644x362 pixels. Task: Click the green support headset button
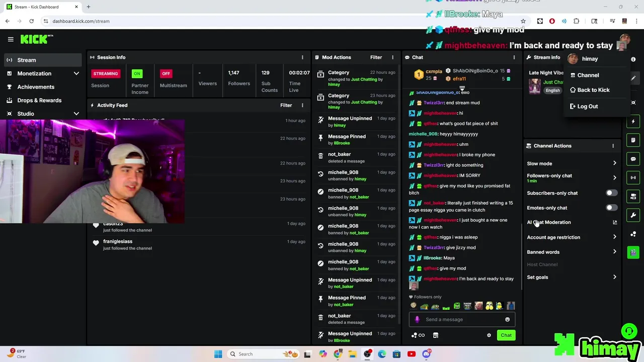628,331
